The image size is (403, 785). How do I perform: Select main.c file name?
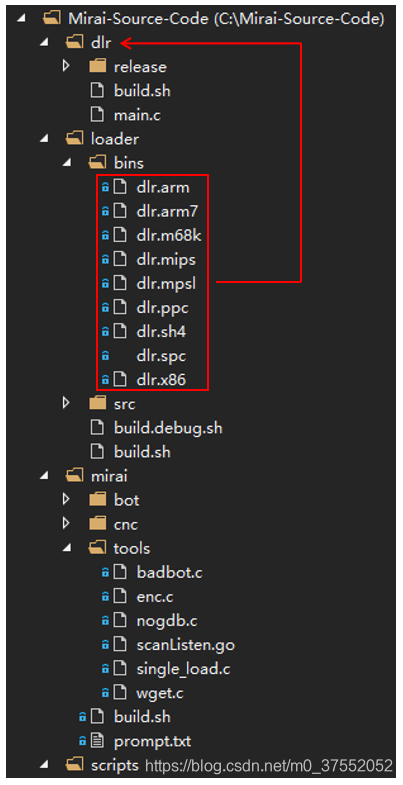point(137,115)
